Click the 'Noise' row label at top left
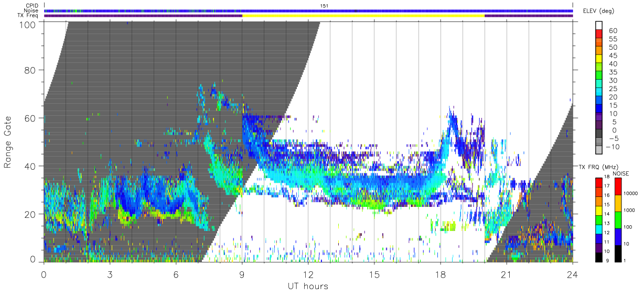Image resolution: width=644 pixels, height=297 pixels. [x=32, y=10]
